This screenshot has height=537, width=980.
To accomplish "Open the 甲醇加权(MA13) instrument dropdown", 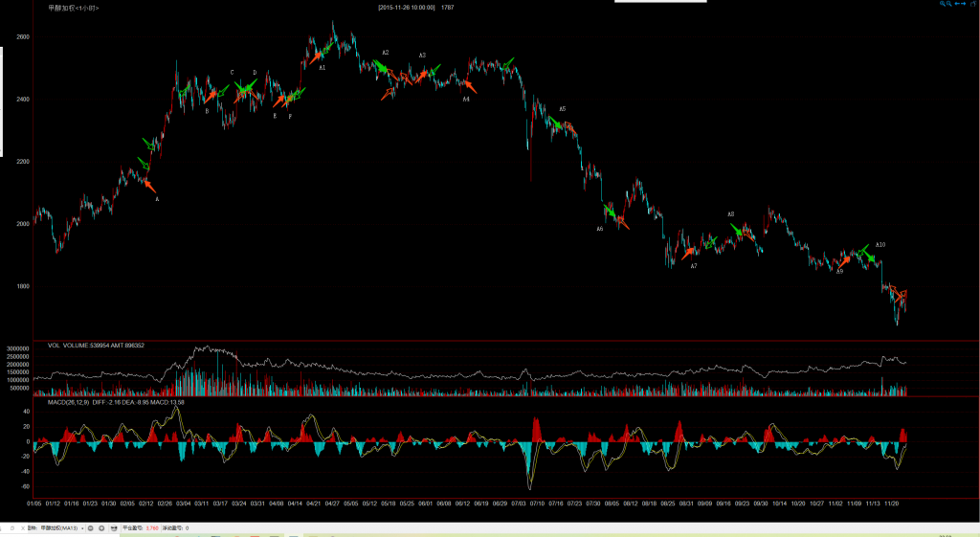I will pyautogui.click(x=82, y=528).
